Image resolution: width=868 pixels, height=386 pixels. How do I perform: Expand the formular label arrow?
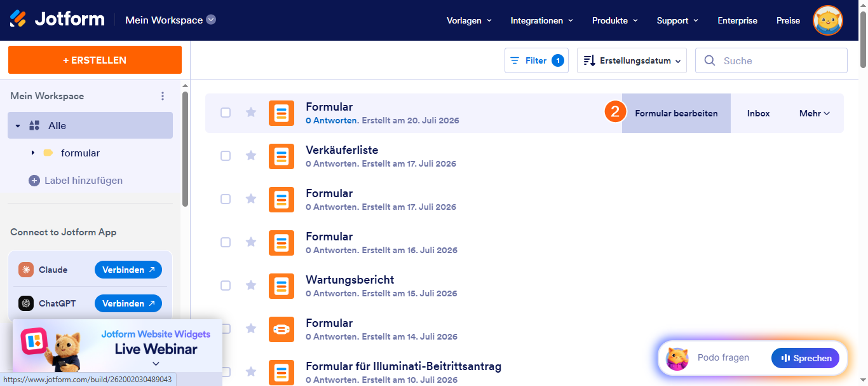[x=32, y=153]
